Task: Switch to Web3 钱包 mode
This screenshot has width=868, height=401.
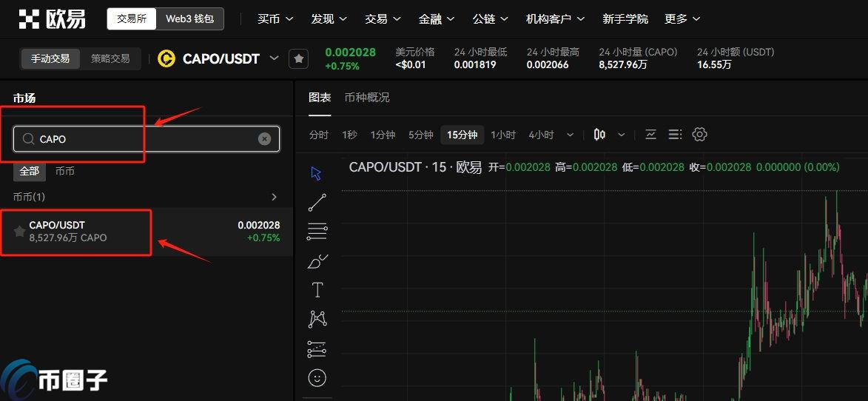Action: pos(190,18)
